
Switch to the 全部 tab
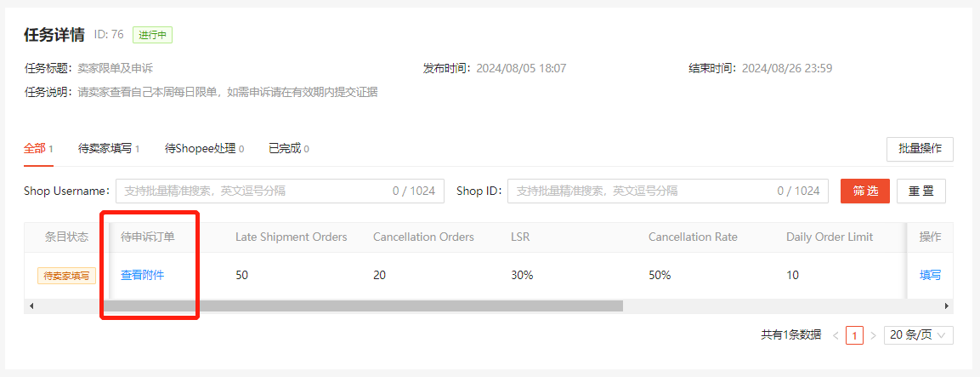[x=38, y=149]
